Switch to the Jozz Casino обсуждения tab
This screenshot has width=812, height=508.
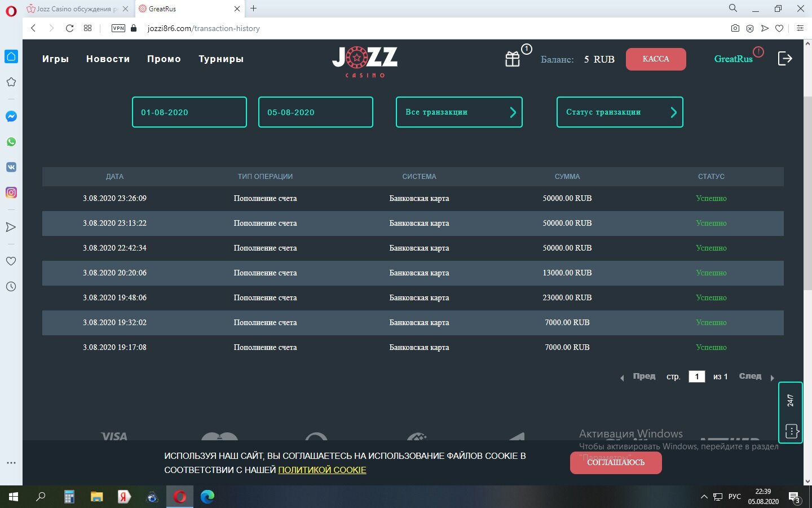coord(76,9)
